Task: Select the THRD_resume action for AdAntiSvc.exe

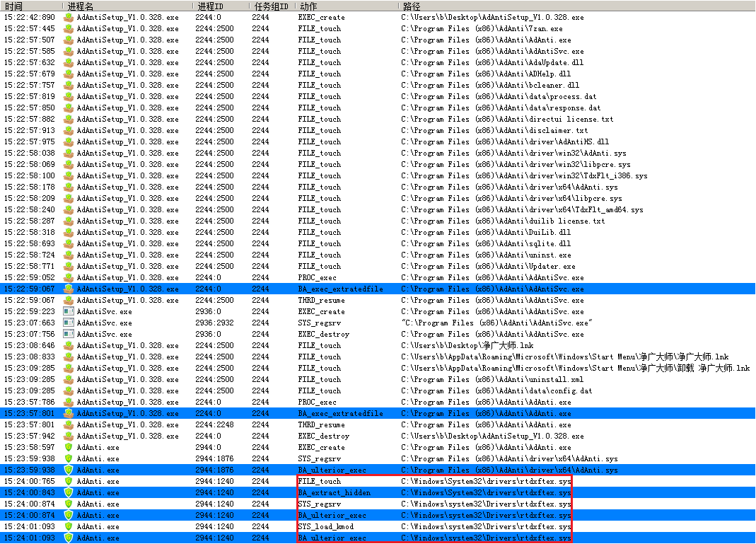Action: pos(322,300)
